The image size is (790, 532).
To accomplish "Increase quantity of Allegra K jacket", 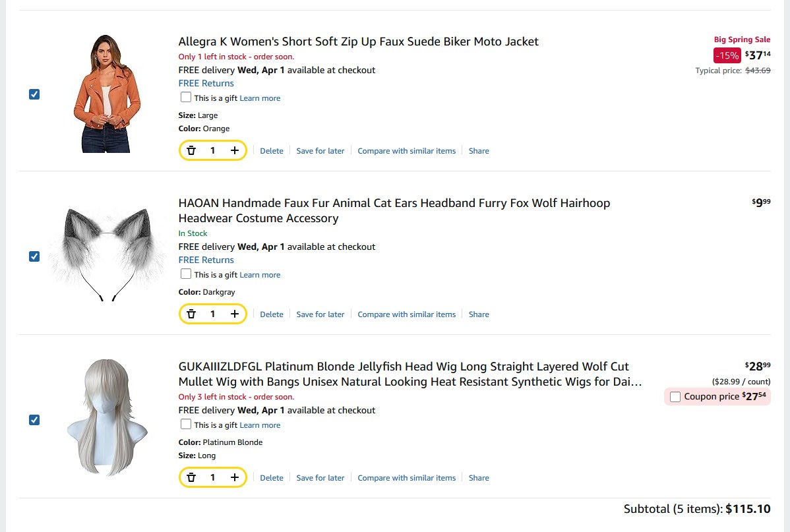I will tap(235, 151).
